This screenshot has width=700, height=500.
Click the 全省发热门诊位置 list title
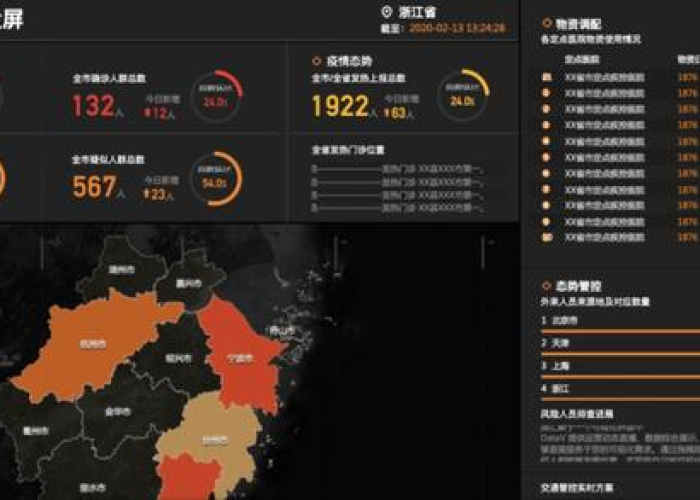(348, 150)
